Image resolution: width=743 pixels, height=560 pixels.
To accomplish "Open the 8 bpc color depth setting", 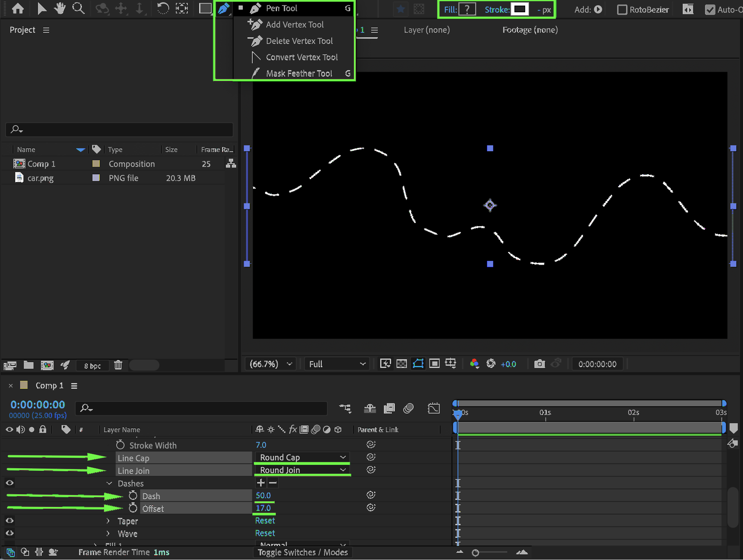I will pos(92,366).
